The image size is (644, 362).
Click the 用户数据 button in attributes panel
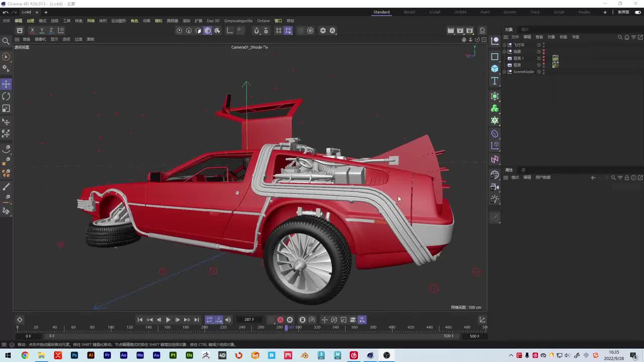point(543,177)
